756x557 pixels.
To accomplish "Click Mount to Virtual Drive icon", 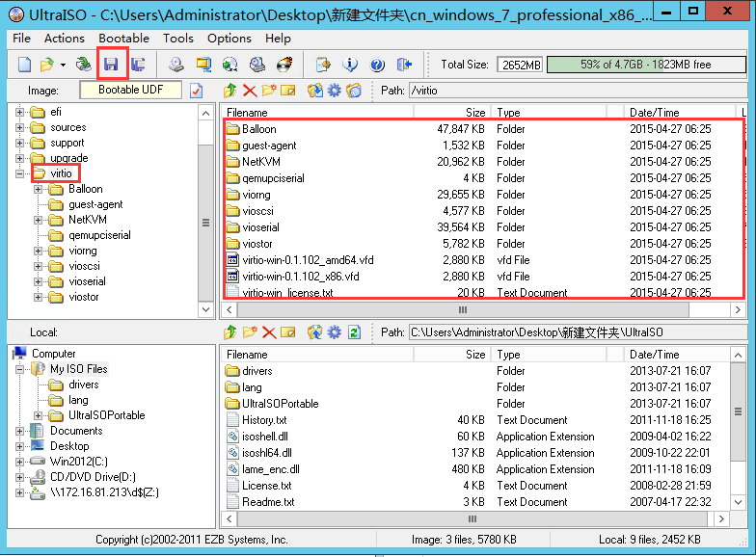I will [256, 64].
